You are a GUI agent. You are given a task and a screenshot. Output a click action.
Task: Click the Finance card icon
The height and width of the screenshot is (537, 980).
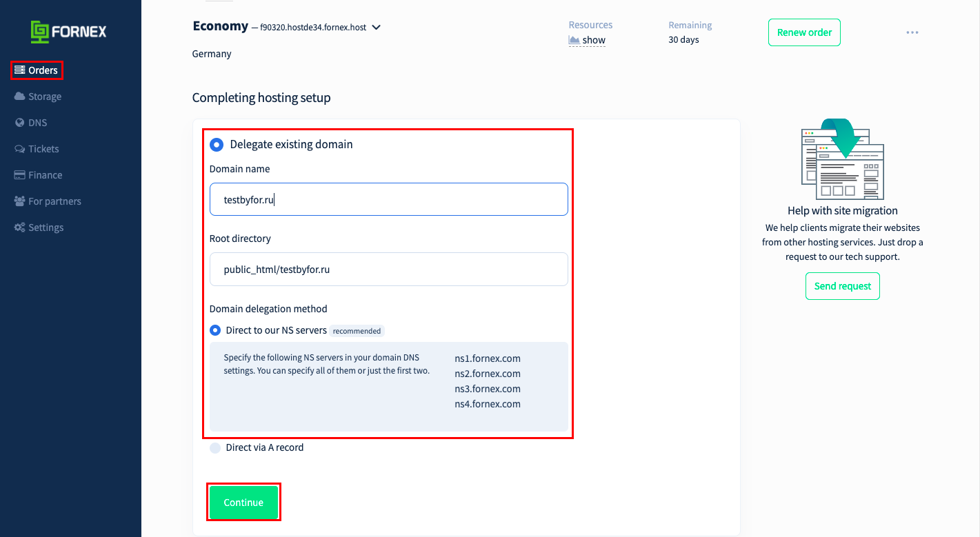pos(20,175)
